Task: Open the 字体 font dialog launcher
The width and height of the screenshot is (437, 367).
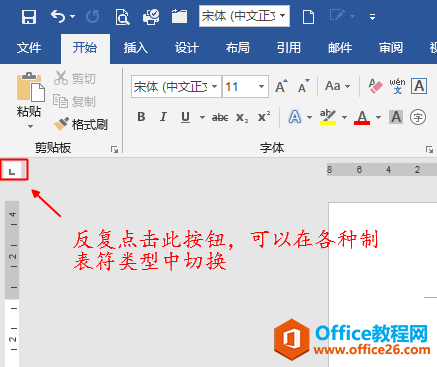Action: click(429, 150)
